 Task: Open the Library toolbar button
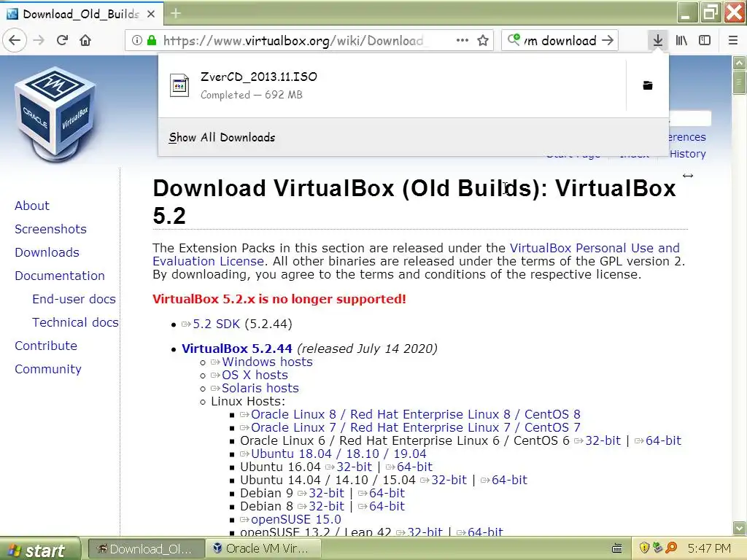(681, 41)
